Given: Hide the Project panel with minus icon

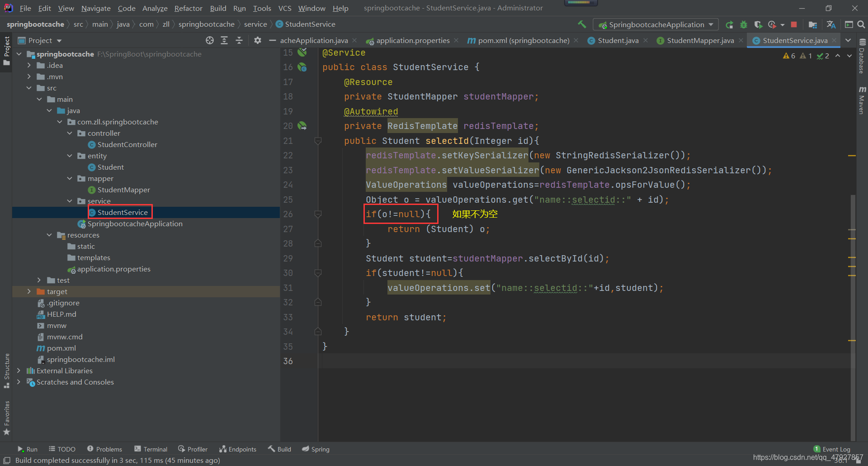Looking at the screenshot, I should click(272, 40).
